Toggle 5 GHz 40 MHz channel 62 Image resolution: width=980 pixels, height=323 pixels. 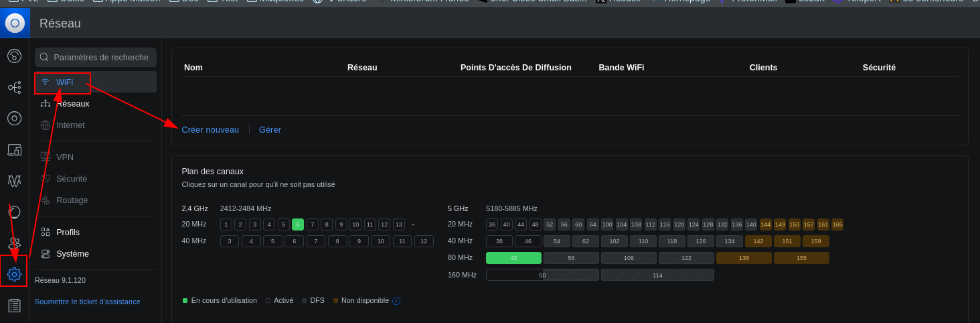click(586, 241)
